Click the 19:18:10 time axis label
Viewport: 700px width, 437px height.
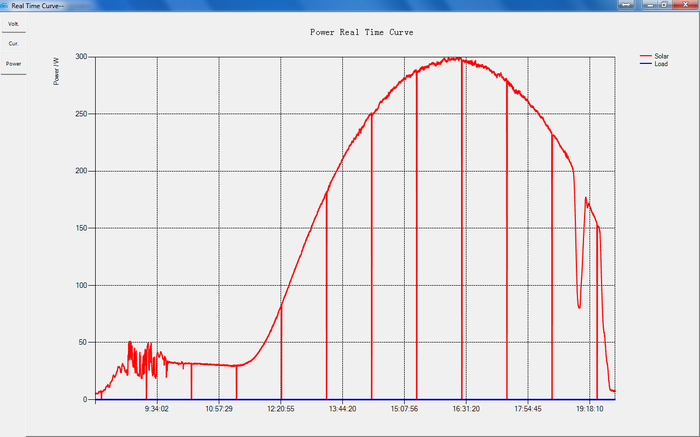tap(589, 409)
